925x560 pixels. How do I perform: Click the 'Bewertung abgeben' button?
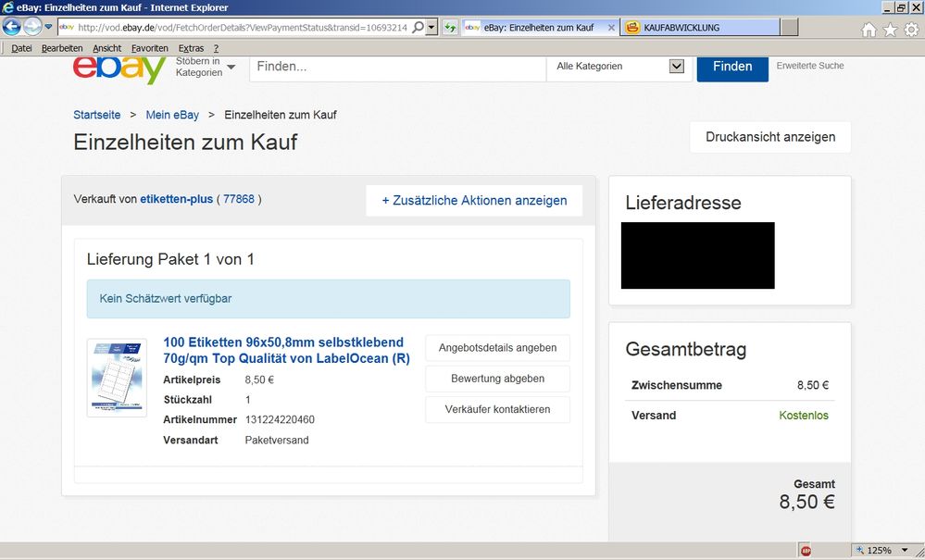tap(497, 379)
